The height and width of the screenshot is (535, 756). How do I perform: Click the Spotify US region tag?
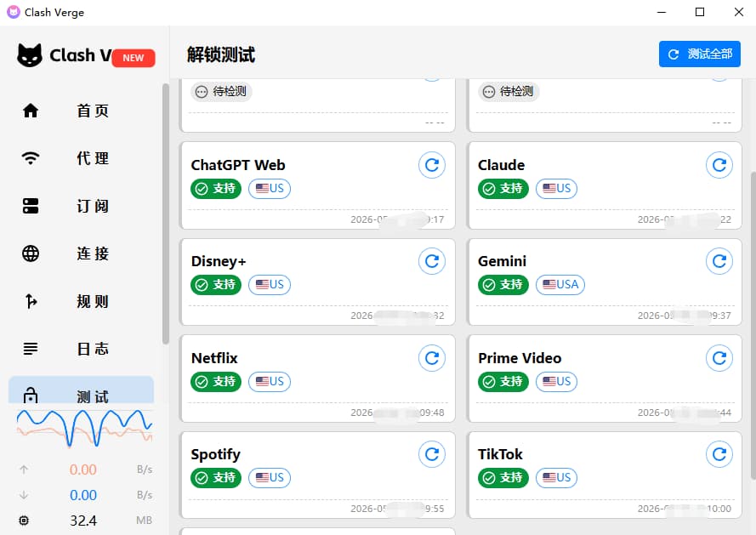pyautogui.click(x=270, y=477)
